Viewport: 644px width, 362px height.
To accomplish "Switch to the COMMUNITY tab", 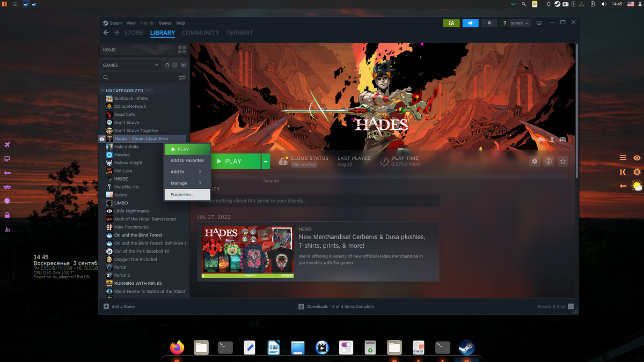I will (200, 33).
